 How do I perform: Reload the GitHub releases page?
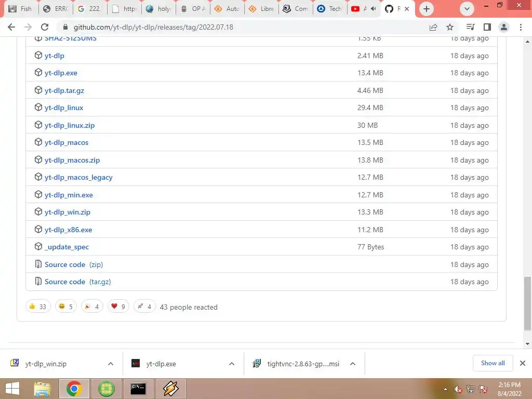45,27
